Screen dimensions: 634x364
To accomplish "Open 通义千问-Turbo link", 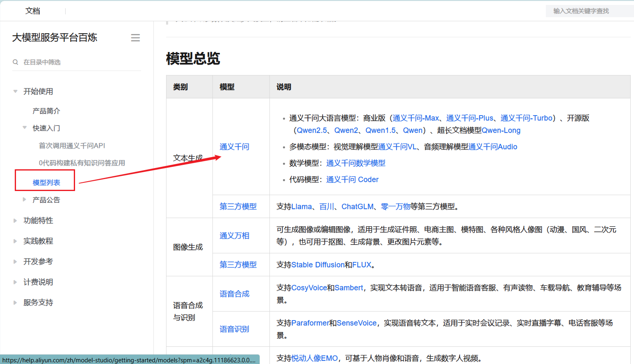I will click(527, 118).
